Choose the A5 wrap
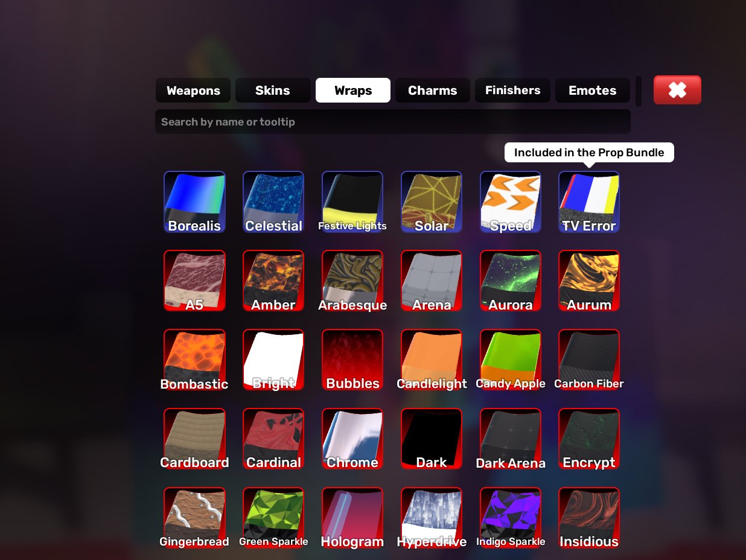Image resolution: width=746 pixels, height=560 pixels. pyautogui.click(x=194, y=281)
